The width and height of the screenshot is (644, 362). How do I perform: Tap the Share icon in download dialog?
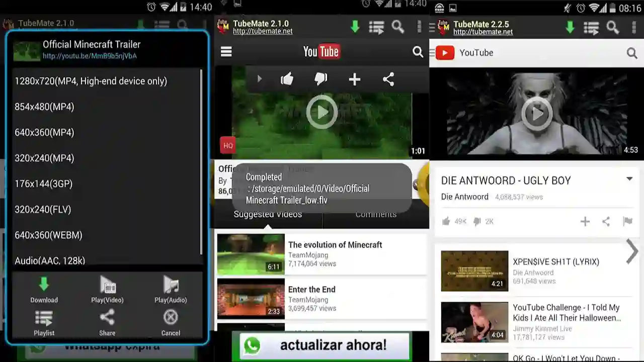(107, 317)
